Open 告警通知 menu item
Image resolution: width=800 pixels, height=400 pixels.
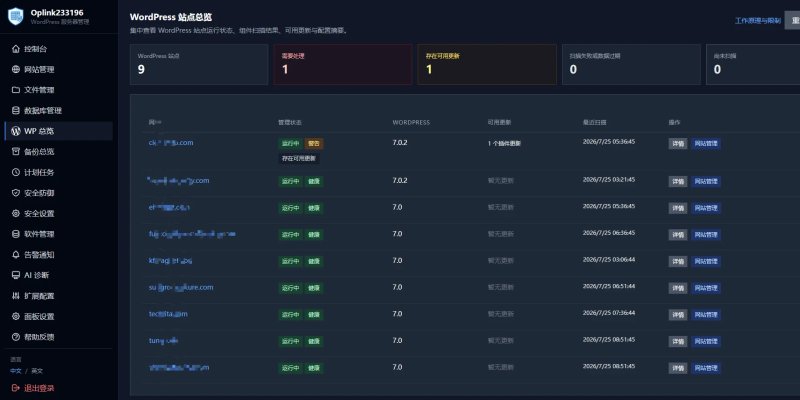59,255
